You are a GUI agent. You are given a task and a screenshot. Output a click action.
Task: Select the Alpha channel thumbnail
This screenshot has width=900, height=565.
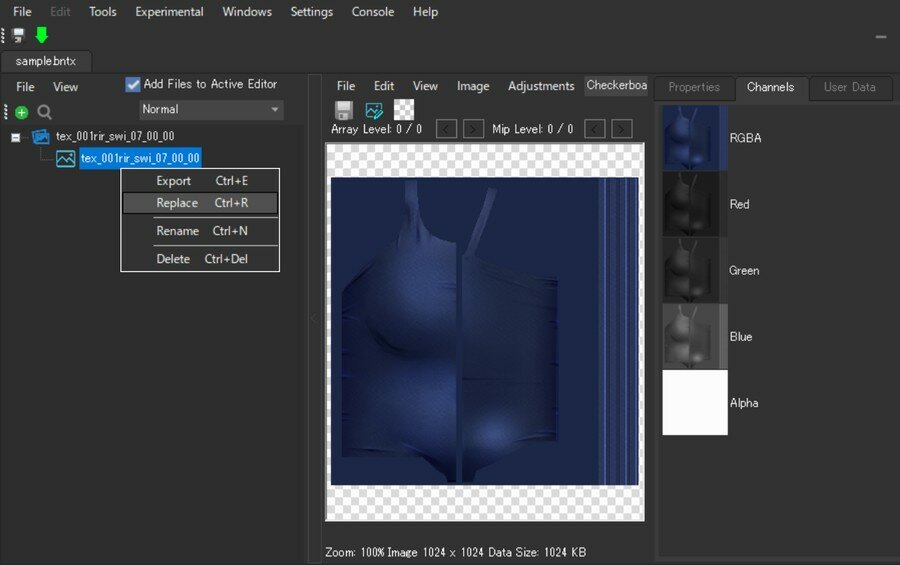(695, 403)
